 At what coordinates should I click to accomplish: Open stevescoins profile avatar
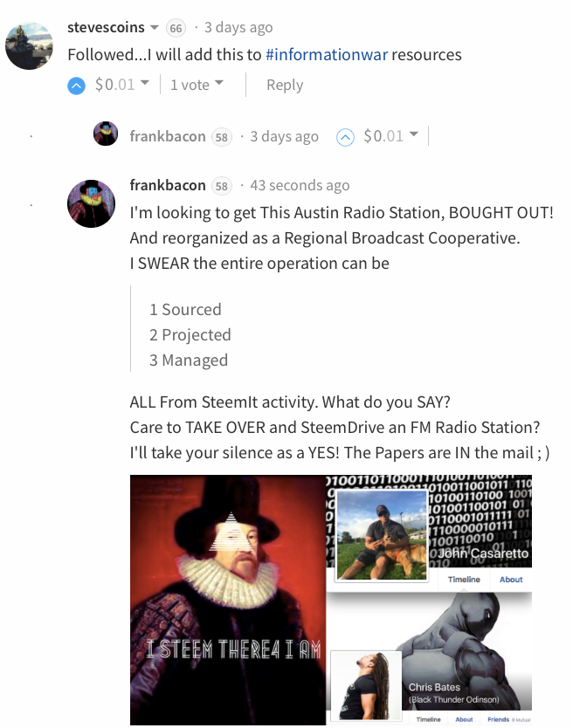[29, 45]
